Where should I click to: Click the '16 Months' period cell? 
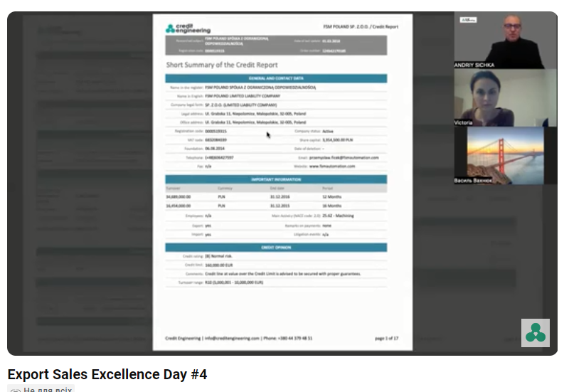point(332,206)
